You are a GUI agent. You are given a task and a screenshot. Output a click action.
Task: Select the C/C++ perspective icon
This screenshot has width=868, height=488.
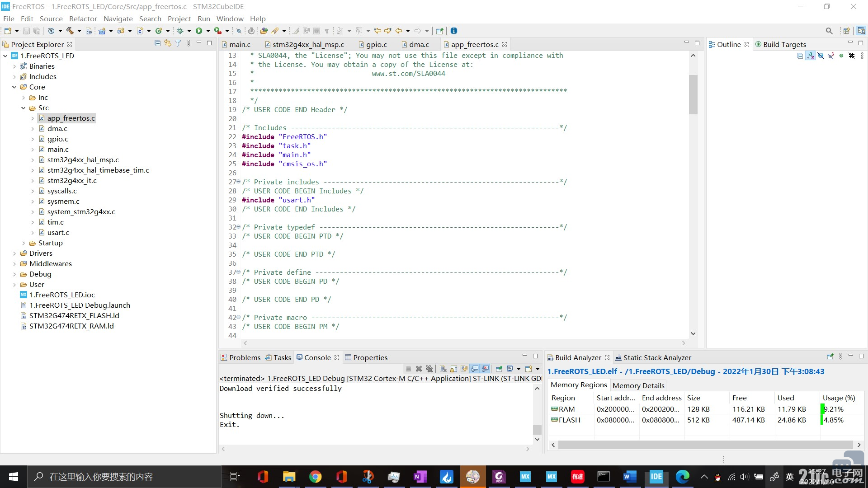861,31
